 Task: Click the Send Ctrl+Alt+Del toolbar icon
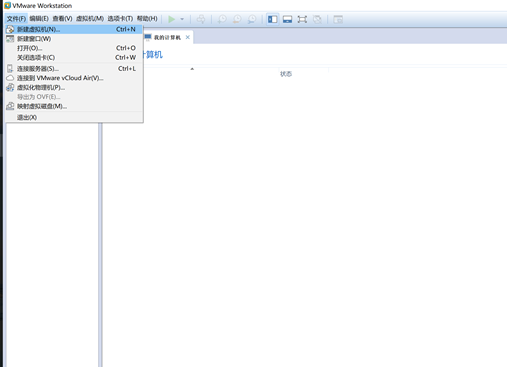tap(201, 19)
